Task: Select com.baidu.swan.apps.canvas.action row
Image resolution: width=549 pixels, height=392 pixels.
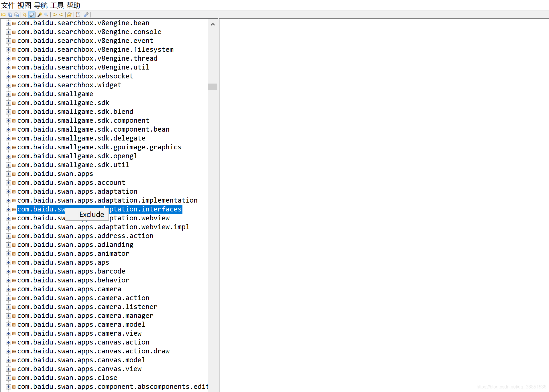Action: pyautogui.click(x=83, y=342)
